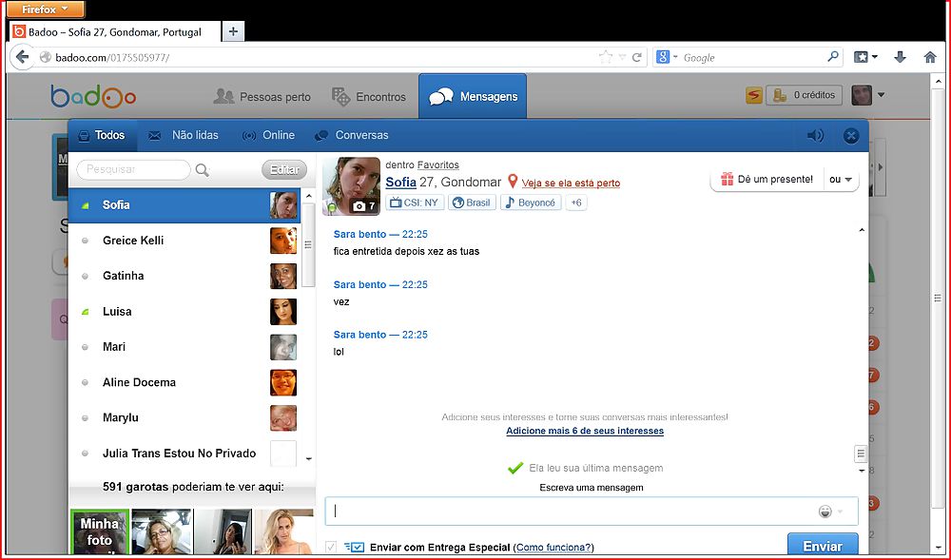Image resolution: width=951 pixels, height=560 pixels.
Task: Open Sofia's photo count camera icon
Action: pyautogui.click(x=363, y=205)
